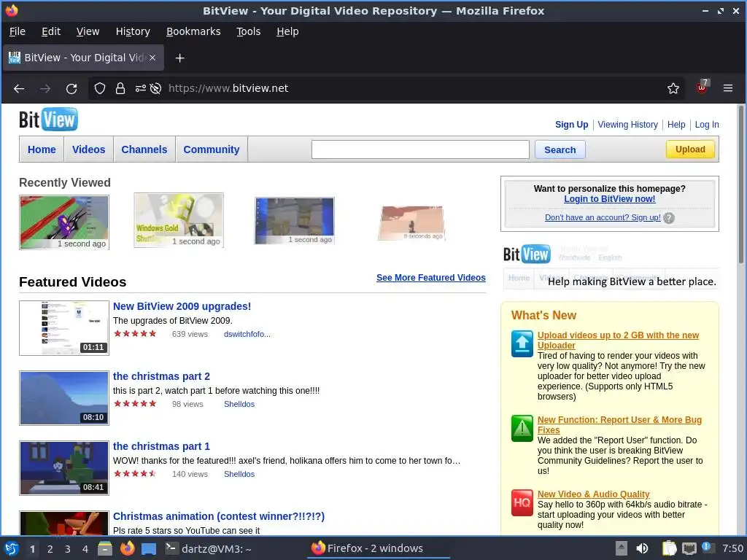Click the star rating for New BitView upgrades
This screenshot has height=560, width=747.
[x=135, y=334]
